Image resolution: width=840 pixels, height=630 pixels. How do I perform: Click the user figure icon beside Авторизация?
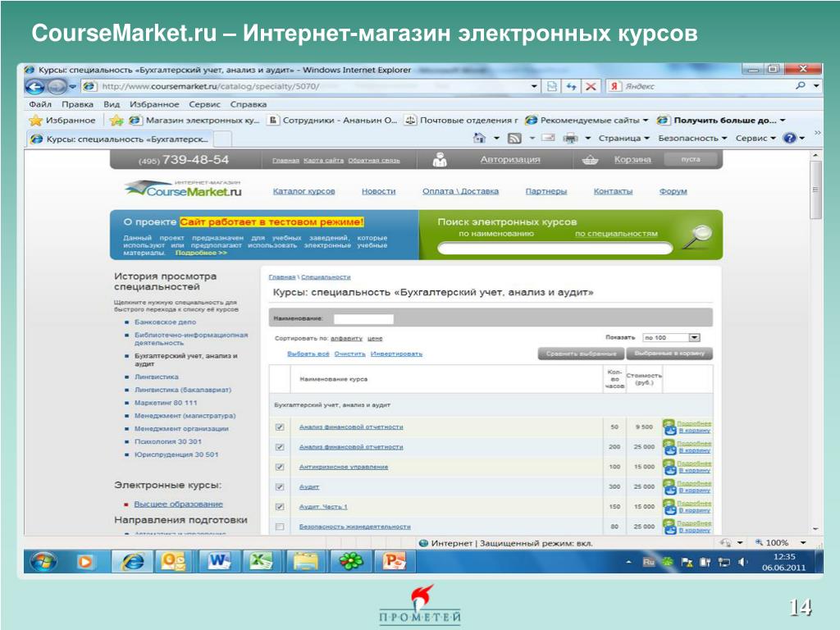pos(440,160)
